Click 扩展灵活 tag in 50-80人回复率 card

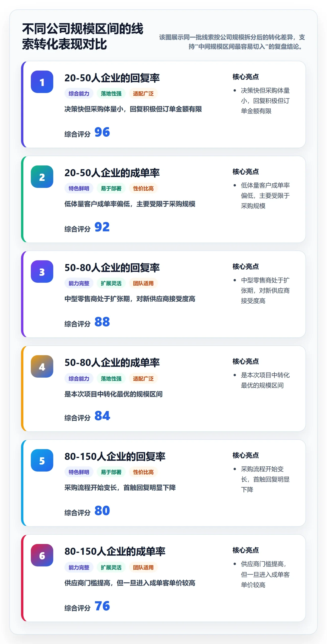click(111, 283)
